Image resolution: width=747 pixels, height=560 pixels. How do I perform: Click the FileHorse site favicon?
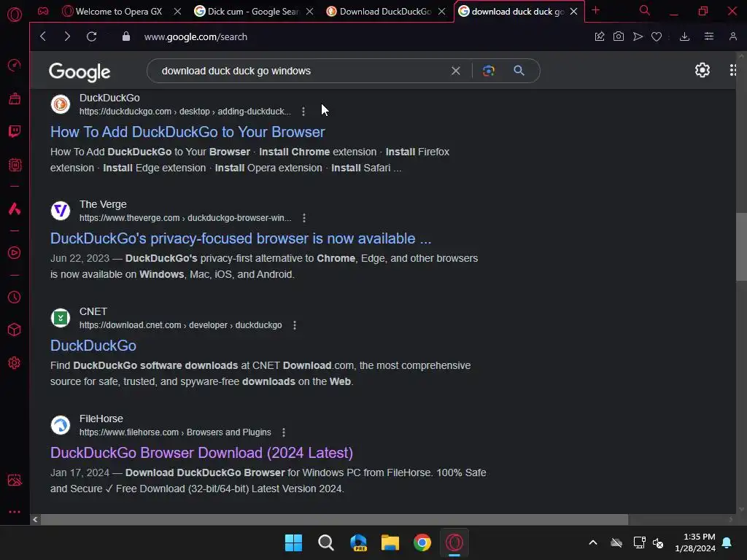point(61,425)
